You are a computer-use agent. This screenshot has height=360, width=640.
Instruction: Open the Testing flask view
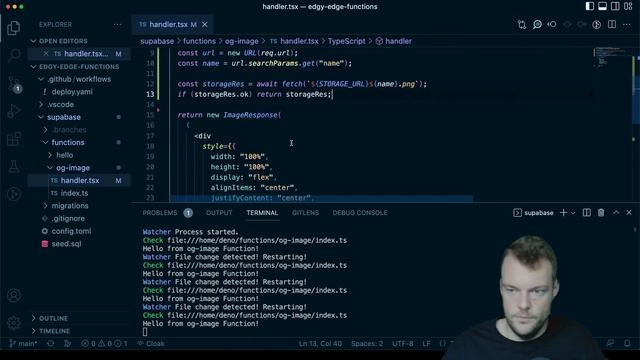pyautogui.click(x=13, y=167)
